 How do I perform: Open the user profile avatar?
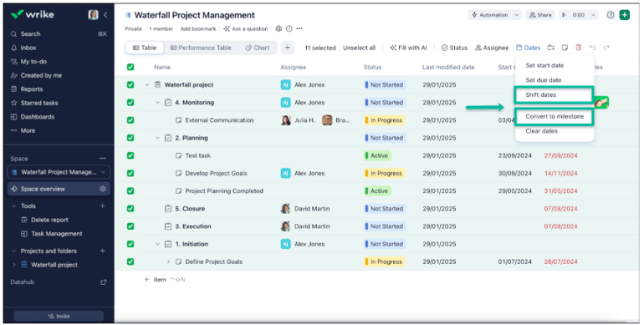coord(93,15)
